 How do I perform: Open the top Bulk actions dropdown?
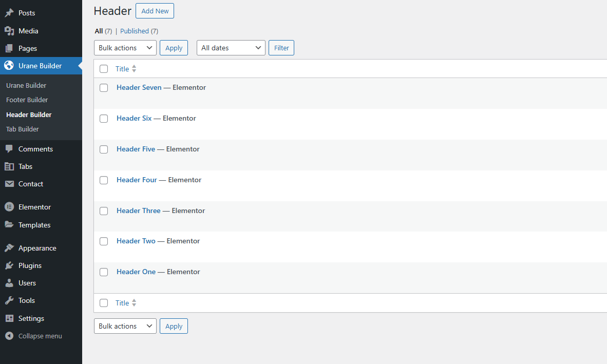coord(125,48)
